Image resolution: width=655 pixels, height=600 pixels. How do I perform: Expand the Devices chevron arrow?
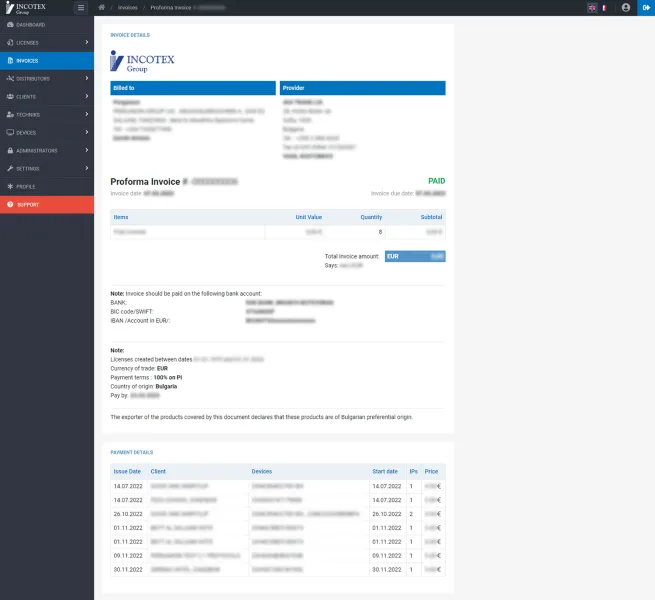pos(86,132)
